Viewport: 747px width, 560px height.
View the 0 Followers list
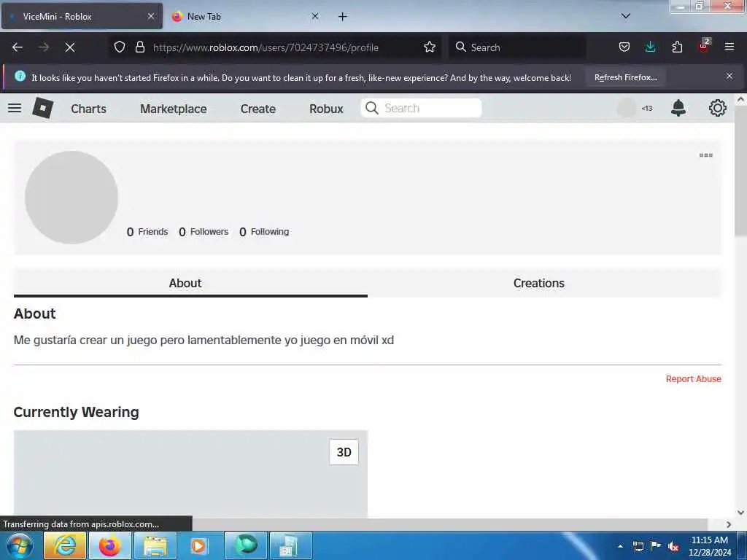[204, 232]
